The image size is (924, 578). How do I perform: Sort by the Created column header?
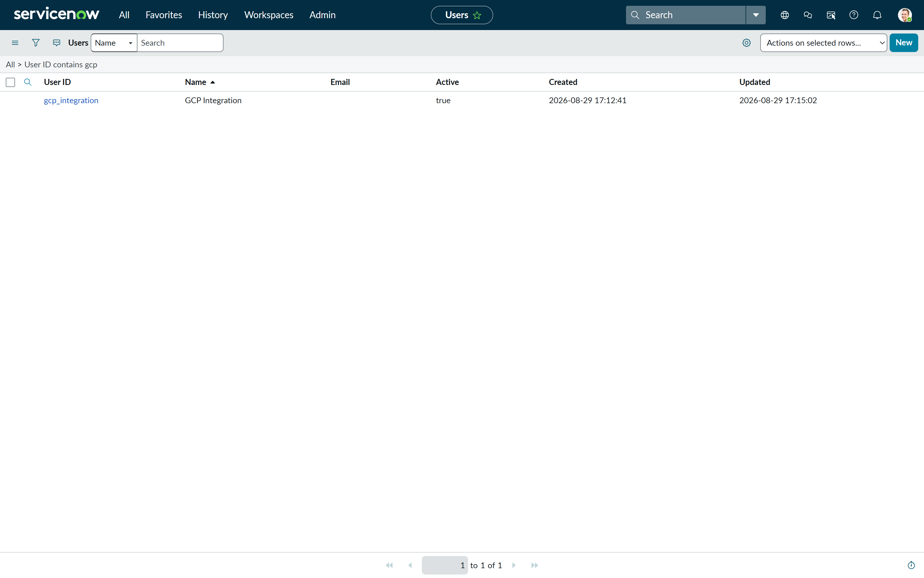pyautogui.click(x=563, y=82)
